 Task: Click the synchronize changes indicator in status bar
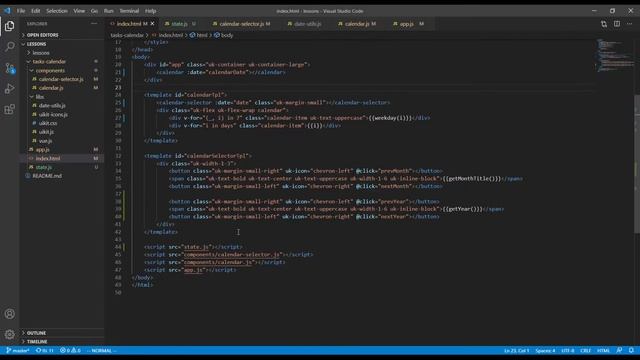(x=44, y=351)
